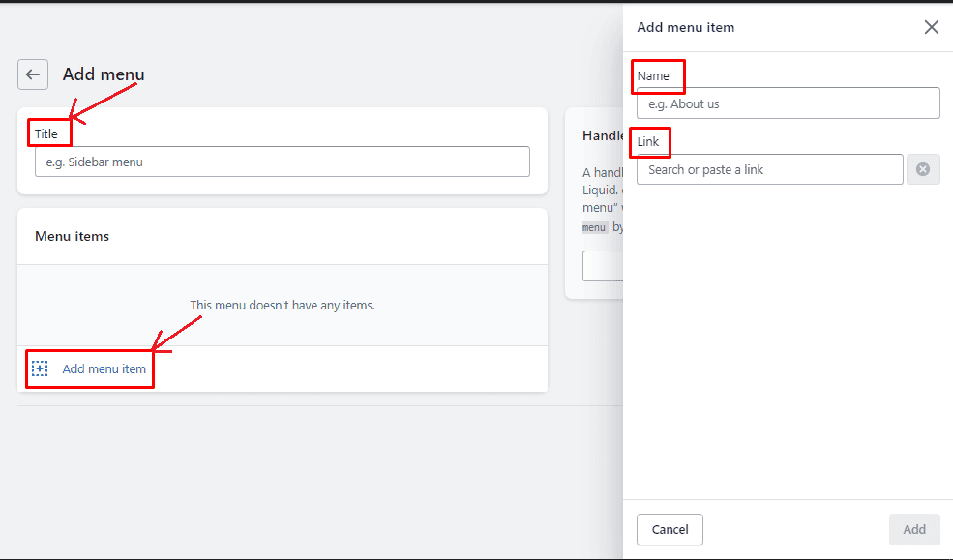Click the partially hidden Handle text box
The height and width of the screenshot is (560, 953).
[x=603, y=266]
